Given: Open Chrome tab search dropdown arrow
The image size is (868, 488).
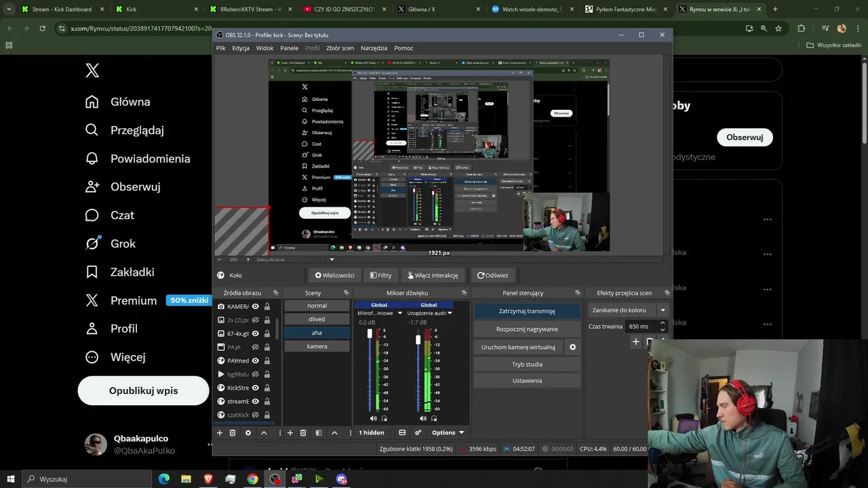Looking at the screenshot, I should click(x=9, y=9).
